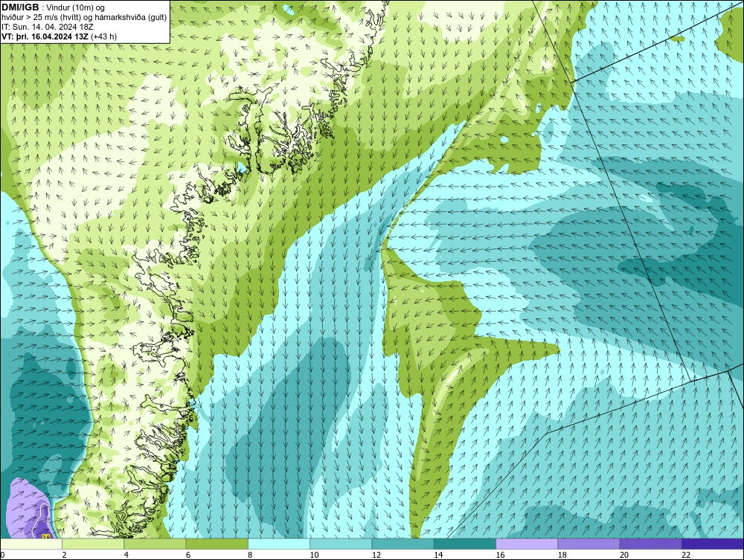Click the 'IT: Sun. 14. 04. 2024 18Z' line
744x560 pixels.
48,27
